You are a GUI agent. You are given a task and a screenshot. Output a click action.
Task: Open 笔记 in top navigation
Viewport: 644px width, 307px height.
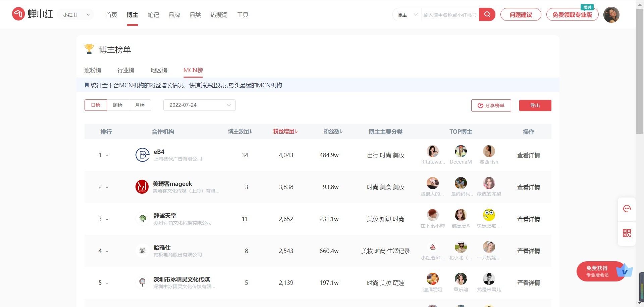[153, 15]
